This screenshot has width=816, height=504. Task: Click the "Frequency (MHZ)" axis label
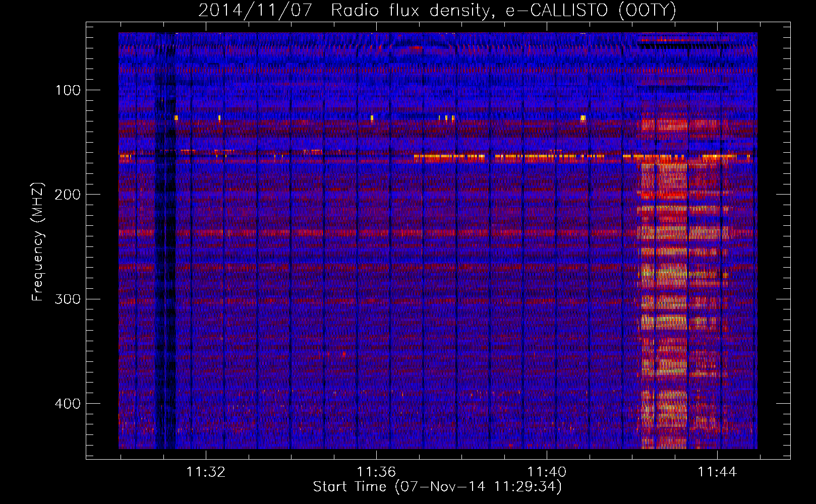(38, 242)
